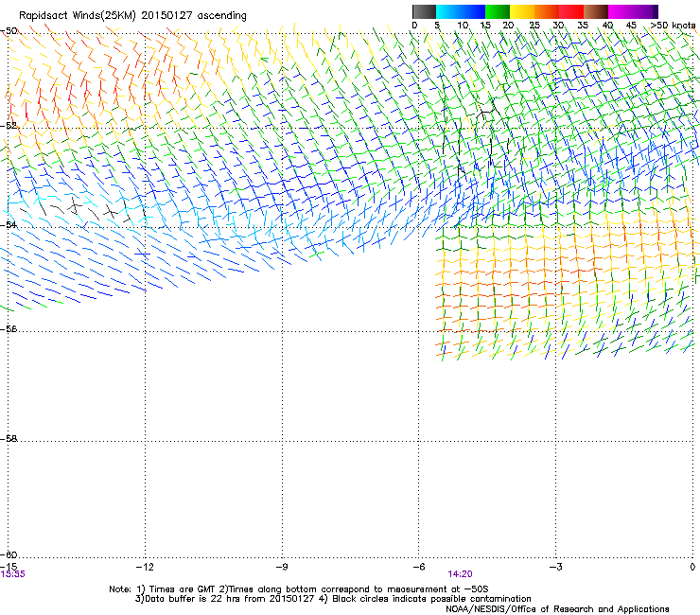This screenshot has height=615, width=700.
Task: Click the 'Data buffer is 22 hrs' note
Action: point(333,599)
